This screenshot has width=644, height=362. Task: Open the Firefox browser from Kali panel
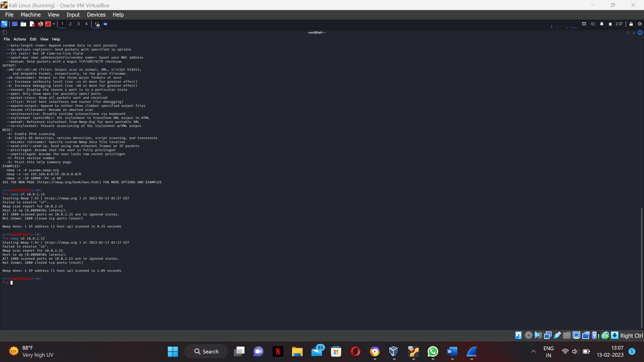point(40,24)
